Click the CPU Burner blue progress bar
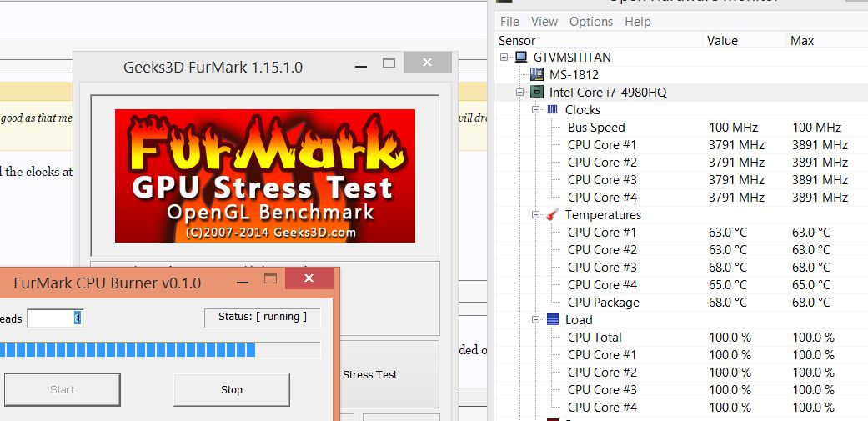This screenshot has height=421, width=868. coord(160,350)
